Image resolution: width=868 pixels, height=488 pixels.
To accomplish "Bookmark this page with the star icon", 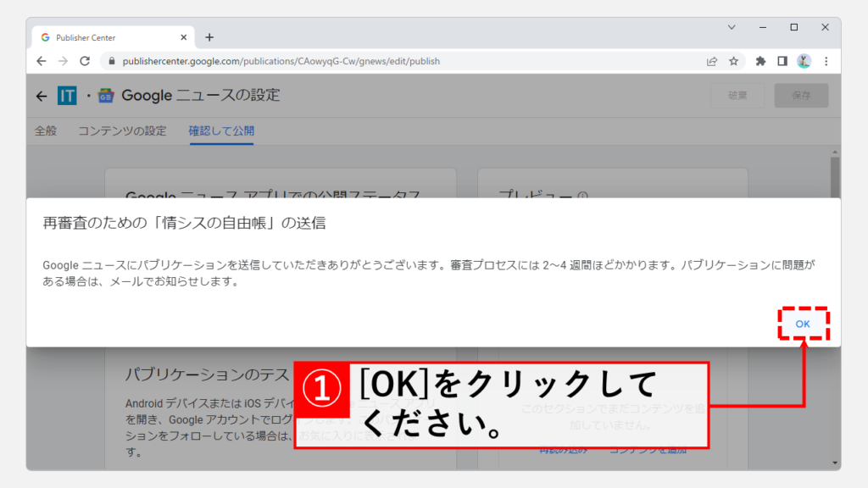I will [734, 61].
